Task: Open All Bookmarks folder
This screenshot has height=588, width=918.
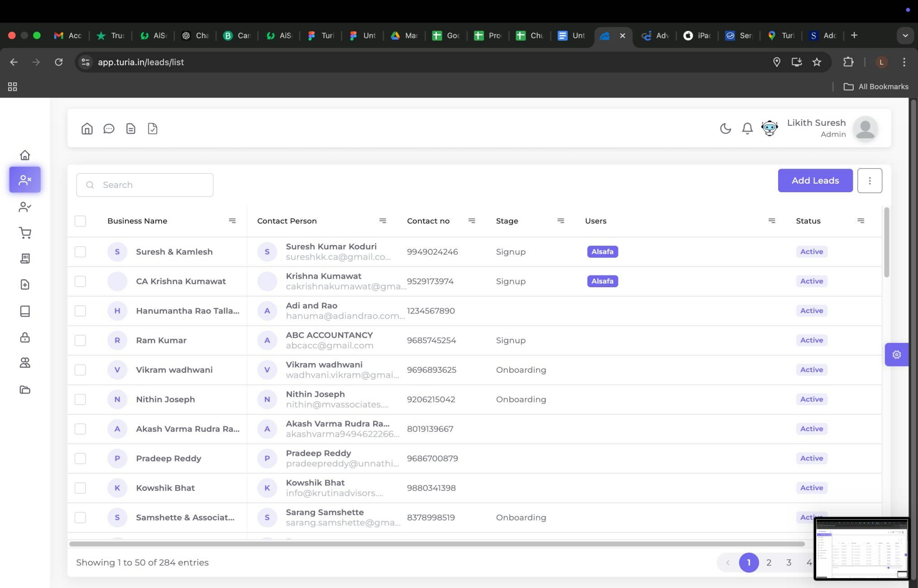Action: tap(876, 86)
